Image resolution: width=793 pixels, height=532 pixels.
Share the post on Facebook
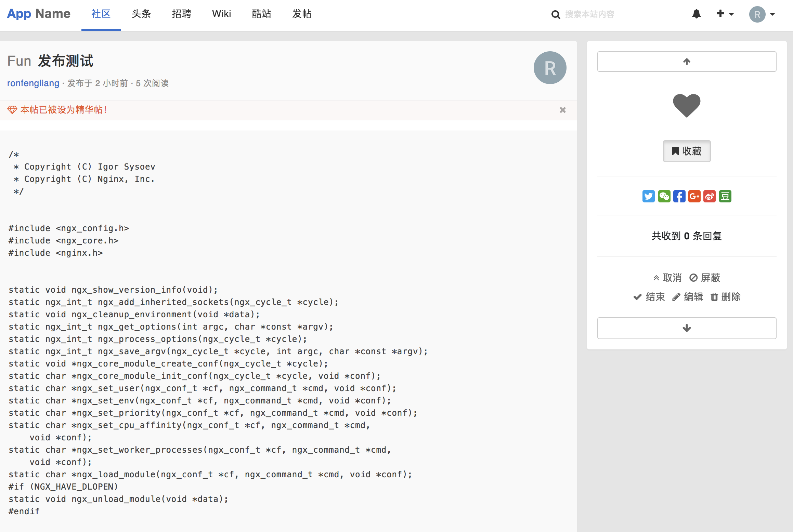(x=679, y=196)
